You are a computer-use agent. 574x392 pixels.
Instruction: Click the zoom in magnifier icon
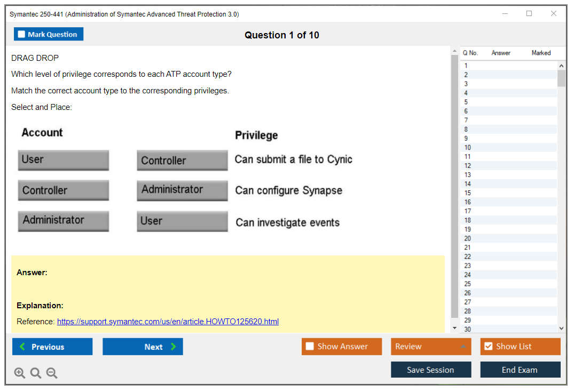(x=20, y=373)
